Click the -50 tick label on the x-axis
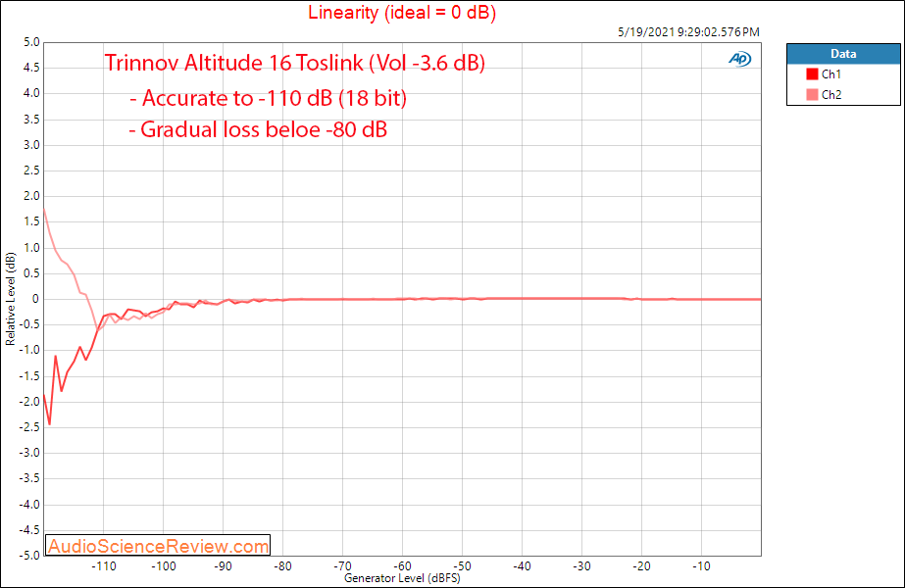 (463, 566)
